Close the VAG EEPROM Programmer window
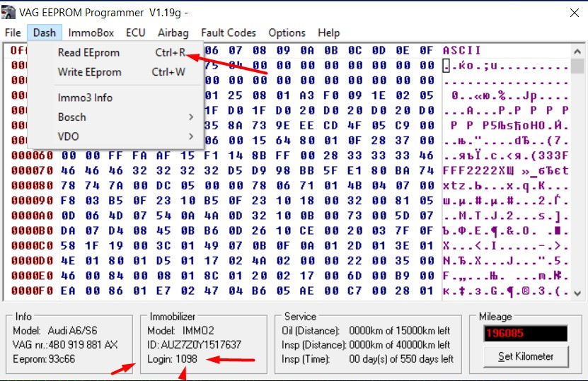Image resolution: width=588 pixels, height=381 pixels. point(574,13)
